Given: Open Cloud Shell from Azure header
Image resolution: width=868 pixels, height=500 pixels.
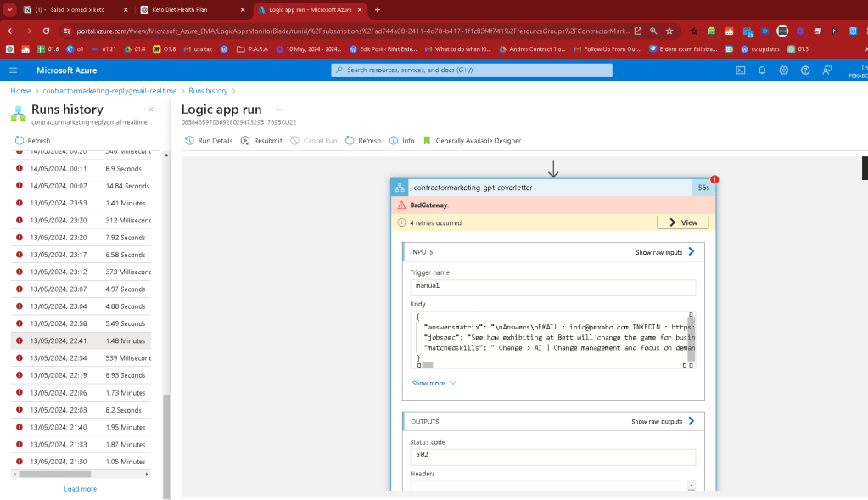Looking at the screenshot, I should coord(740,70).
